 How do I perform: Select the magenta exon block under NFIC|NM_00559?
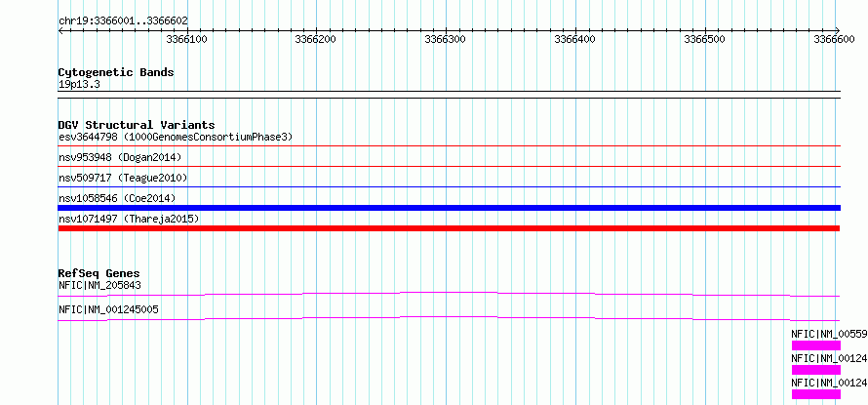click(x=816, y=345)
